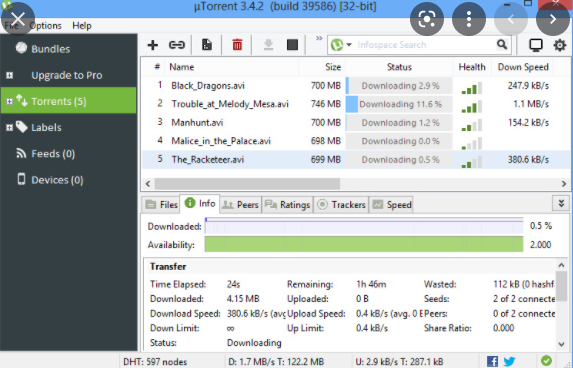The height and width of the screenshot is (368, 573).
Task: Expand Upgrade to Pro tree node
Action: pyautogui.click(x=10, y=75)
